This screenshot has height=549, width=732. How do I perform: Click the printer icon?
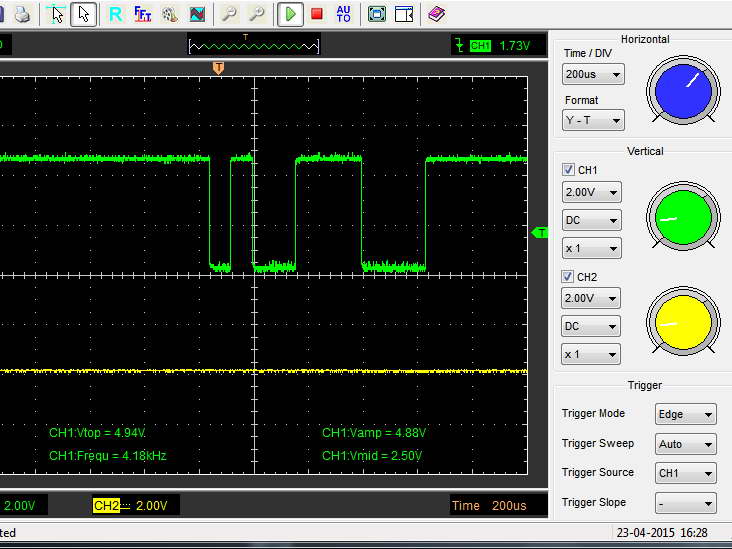pos(22,14)
